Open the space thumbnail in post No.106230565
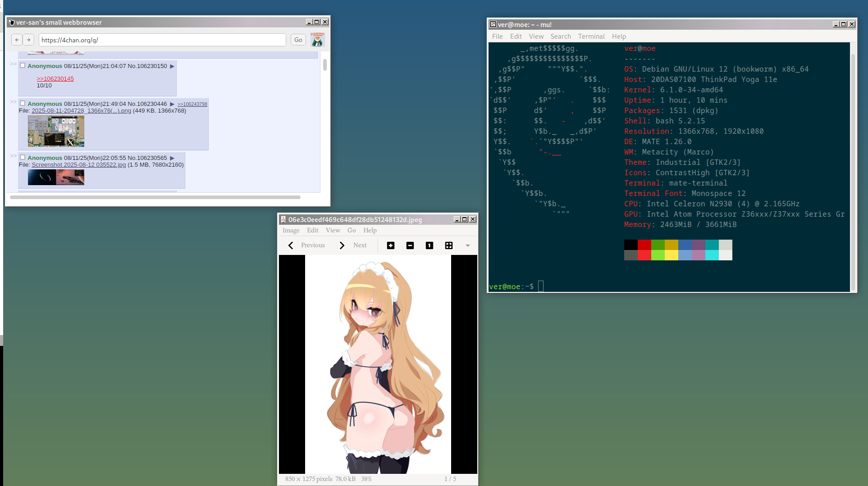This screenshot has height=486, width=868. coord(56,177)
